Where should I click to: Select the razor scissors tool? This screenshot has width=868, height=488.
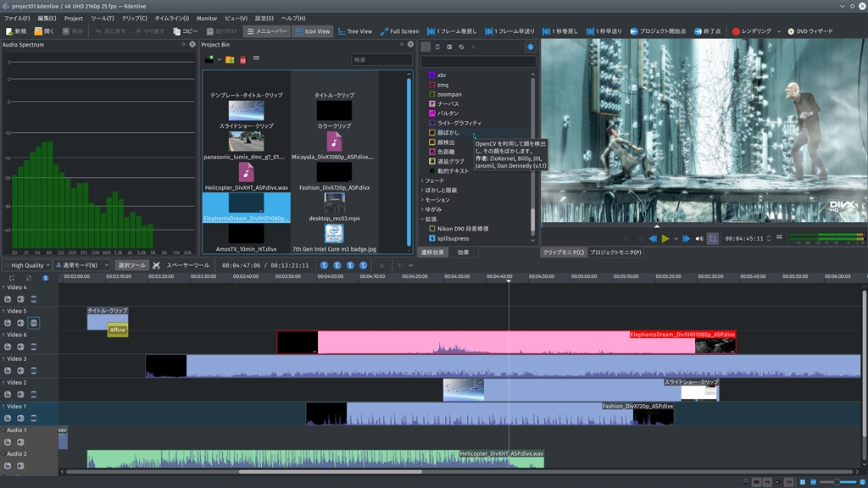pyautogui.click(x=156, y=265)
